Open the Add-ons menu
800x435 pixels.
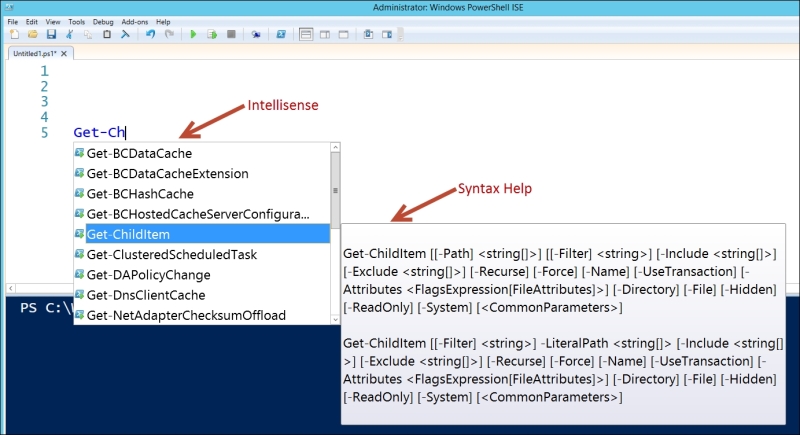[x=135, y=22]
